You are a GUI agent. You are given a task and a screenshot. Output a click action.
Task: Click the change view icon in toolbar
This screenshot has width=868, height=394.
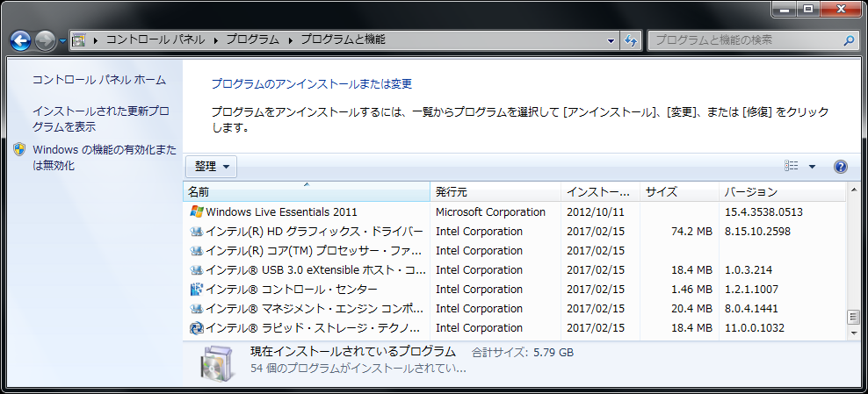click(792, 167)
